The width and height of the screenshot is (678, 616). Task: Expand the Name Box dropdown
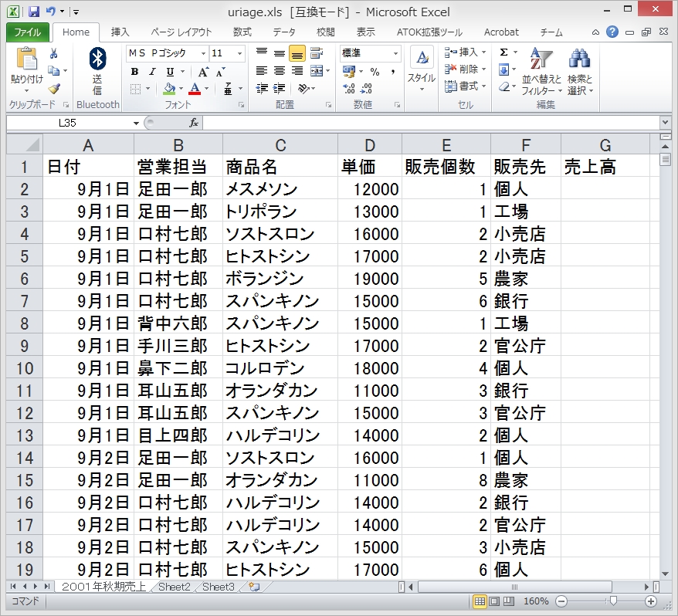coord(136,124)
